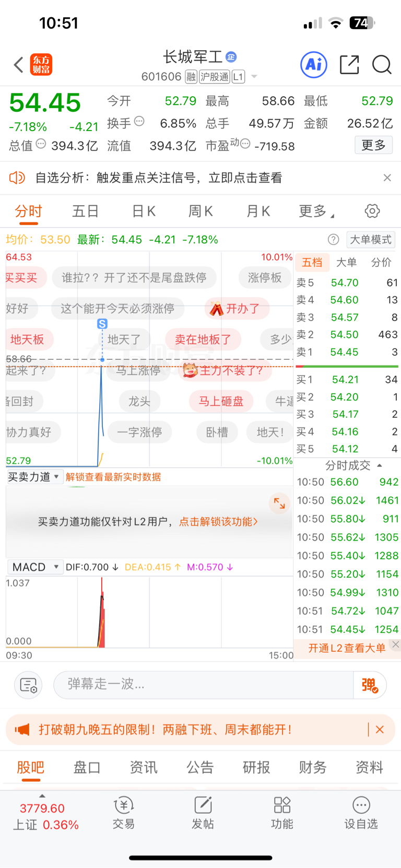Viewport: 401px width, 868px height.
Task: Tap the info icon next to 市盈动
Action: pos(245,143)
